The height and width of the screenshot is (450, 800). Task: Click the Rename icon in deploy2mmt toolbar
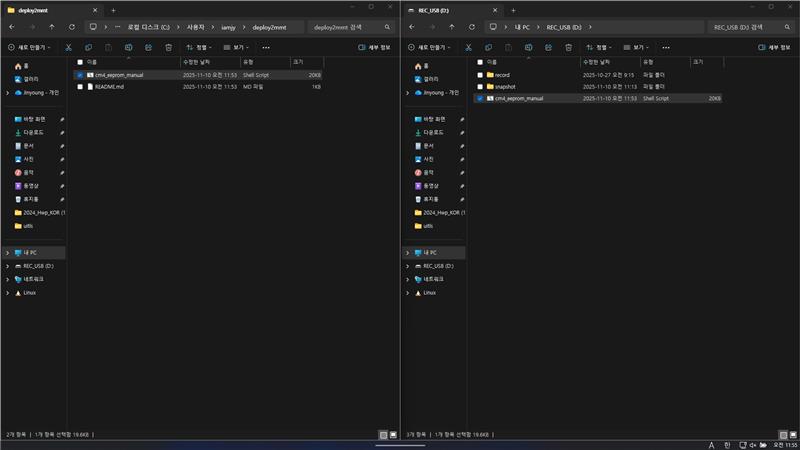128,47
